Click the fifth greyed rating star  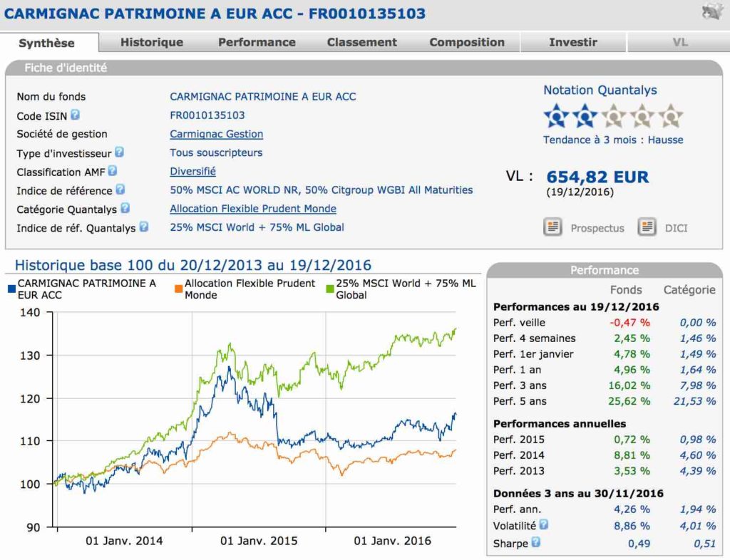click(671, 116)
